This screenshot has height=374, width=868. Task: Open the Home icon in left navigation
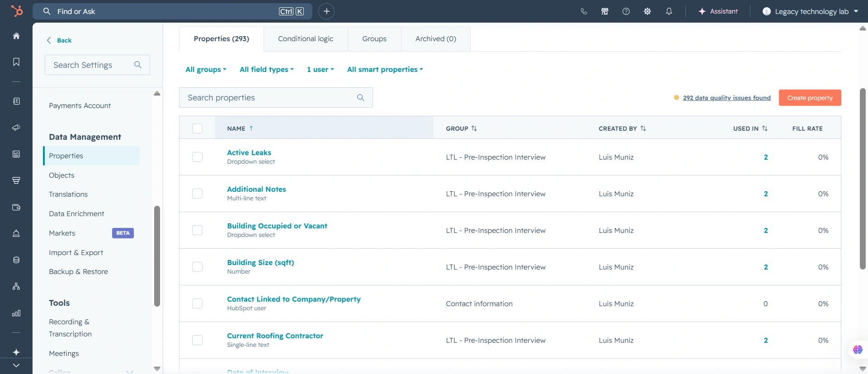(x=16, y=36)
